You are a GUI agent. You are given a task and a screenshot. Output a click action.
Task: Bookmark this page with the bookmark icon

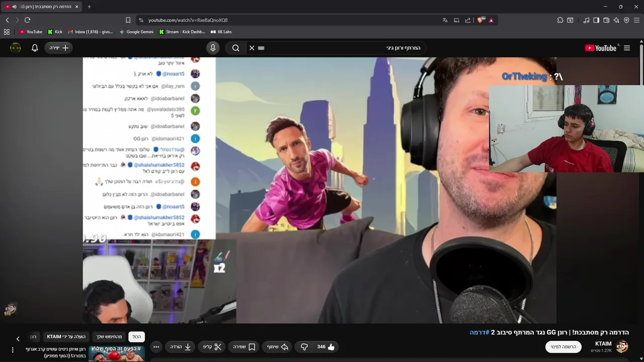click(x=128, y=20)
